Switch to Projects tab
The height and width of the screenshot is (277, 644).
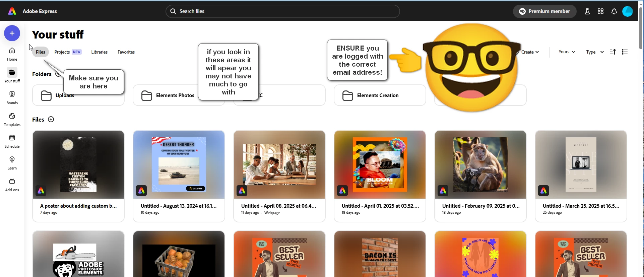point(68,52)
